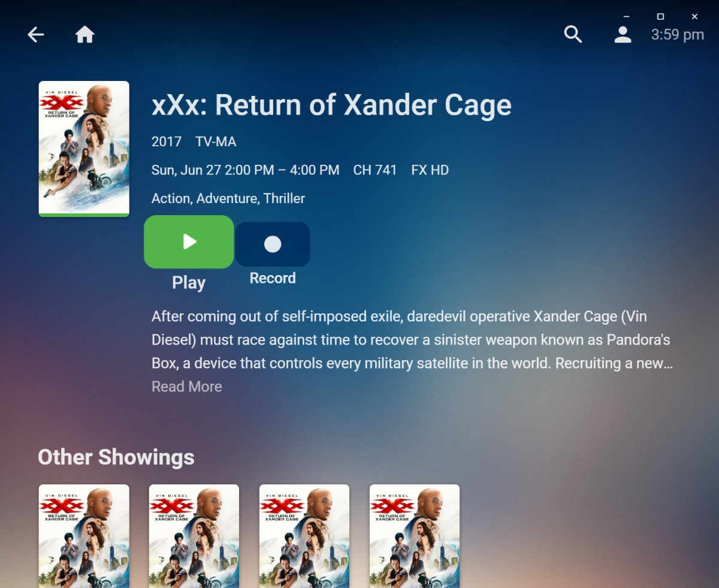
Task: Click the Other Showings section heading
Action: 116,457
